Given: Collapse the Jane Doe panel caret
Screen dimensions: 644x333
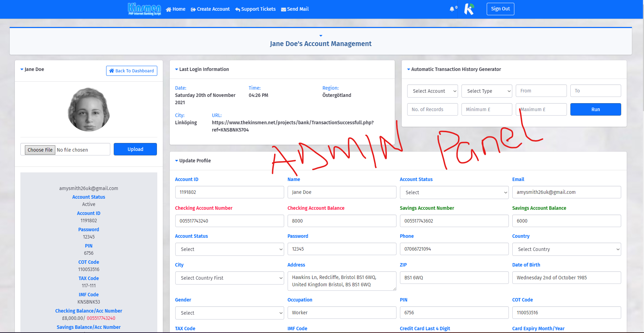Looking at the screenshot, I should pyautogui.click(x=22, y=70).
